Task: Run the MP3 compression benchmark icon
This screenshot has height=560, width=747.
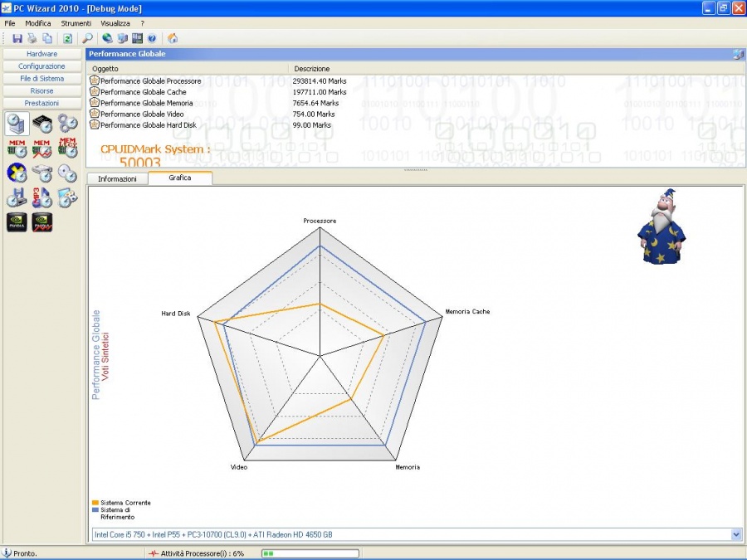Action: [x=42, y=197]
